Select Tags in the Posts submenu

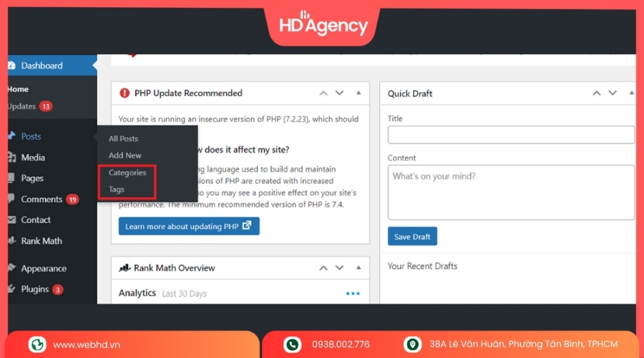pyautogui.click(x=117, y=190)
